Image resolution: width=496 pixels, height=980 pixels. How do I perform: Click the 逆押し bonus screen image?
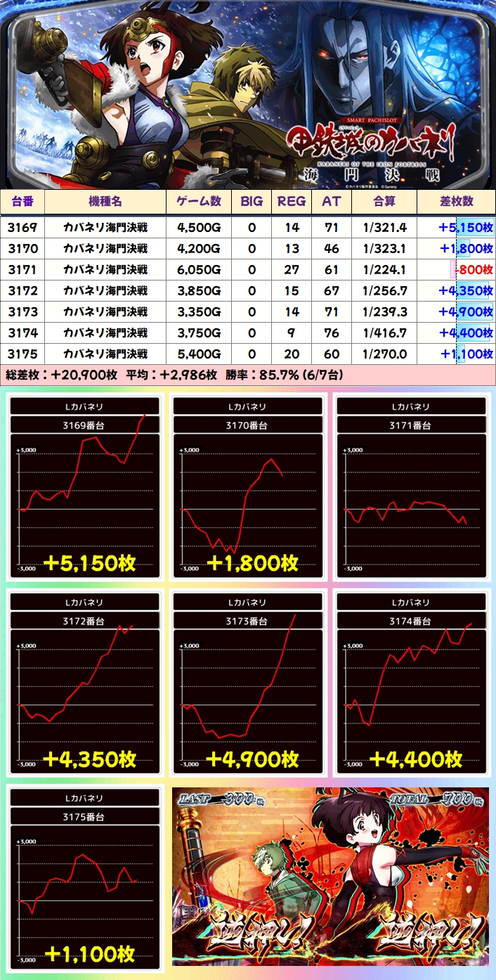click(x=330, y=876)
